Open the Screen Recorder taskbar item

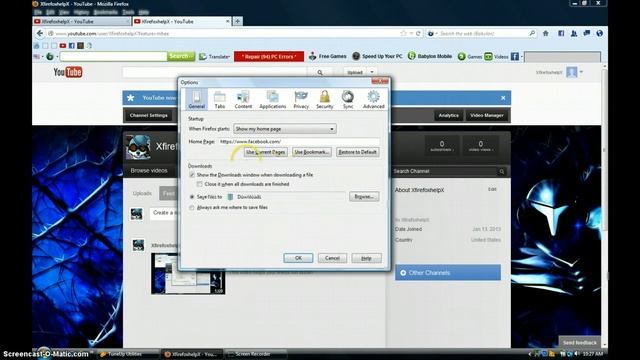coord(255,354)
